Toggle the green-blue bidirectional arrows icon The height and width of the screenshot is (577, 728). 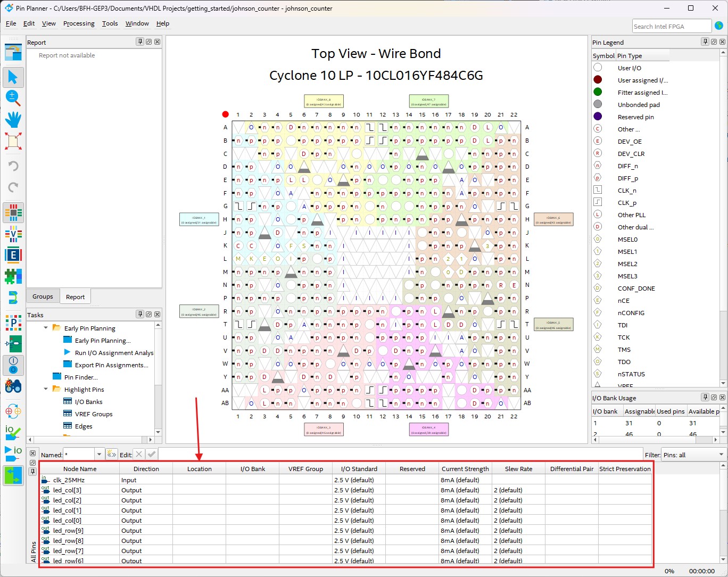coord(13,475)
